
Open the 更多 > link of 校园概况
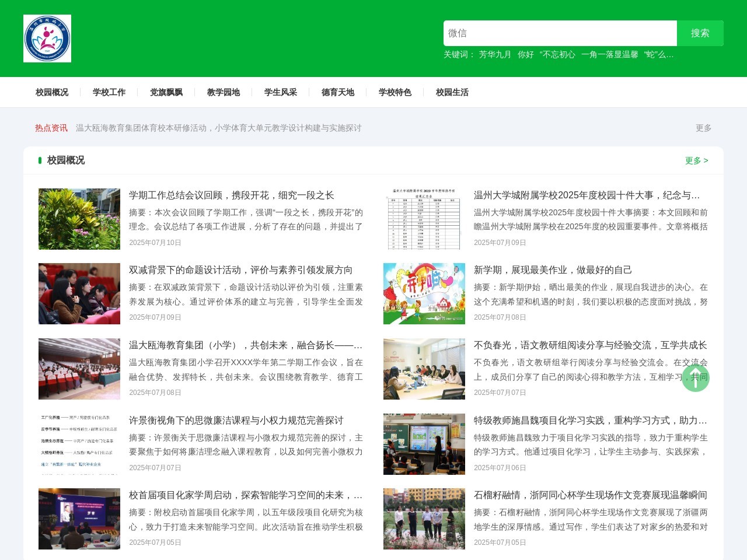tap(696, 160)
